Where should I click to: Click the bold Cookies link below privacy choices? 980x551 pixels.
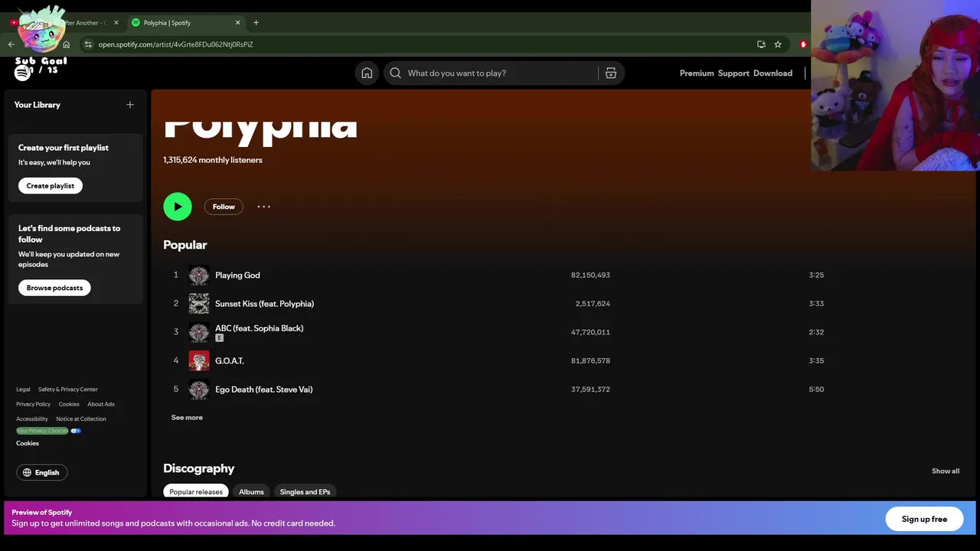pyautogui.click(x=28, y=443)
